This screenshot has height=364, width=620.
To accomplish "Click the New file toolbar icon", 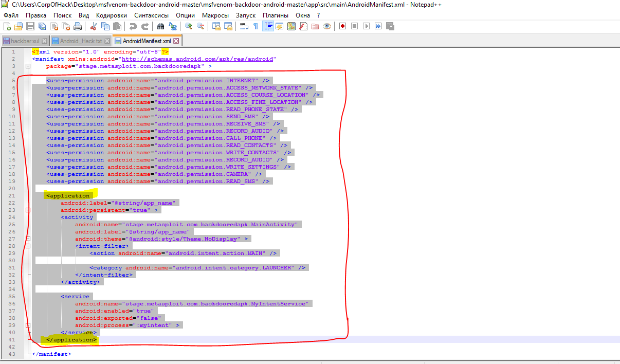I will tap(7, 26).
